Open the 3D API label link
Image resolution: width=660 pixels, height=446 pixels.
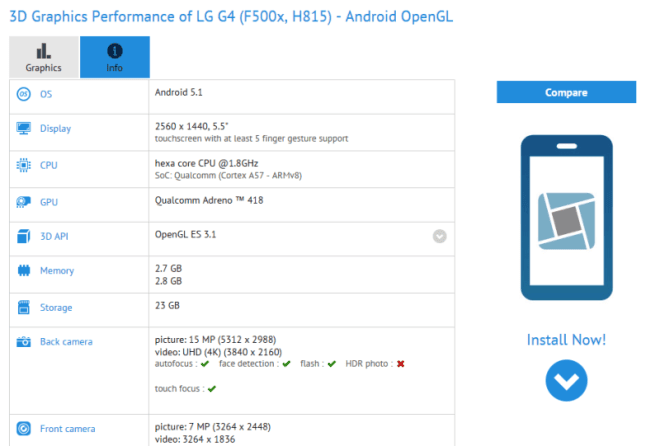tap(54, 236)
